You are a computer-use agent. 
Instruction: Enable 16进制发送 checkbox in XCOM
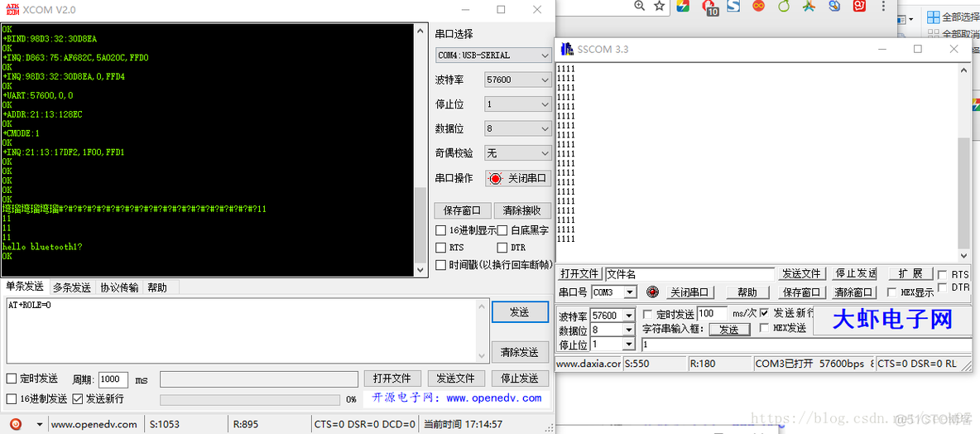[12, 399]
